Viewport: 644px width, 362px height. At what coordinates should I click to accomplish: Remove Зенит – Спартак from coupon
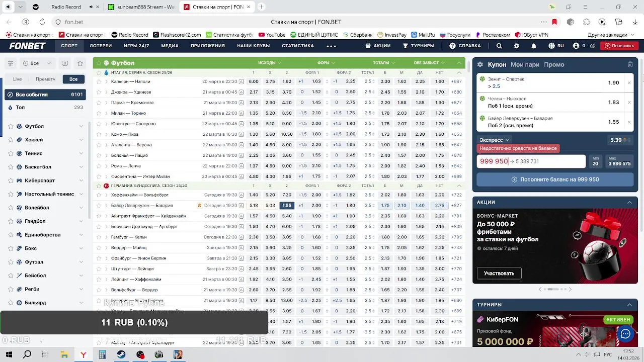point(629,83)
